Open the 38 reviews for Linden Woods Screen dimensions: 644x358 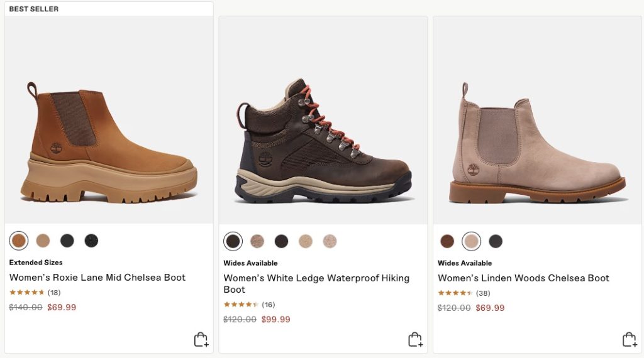483,293
